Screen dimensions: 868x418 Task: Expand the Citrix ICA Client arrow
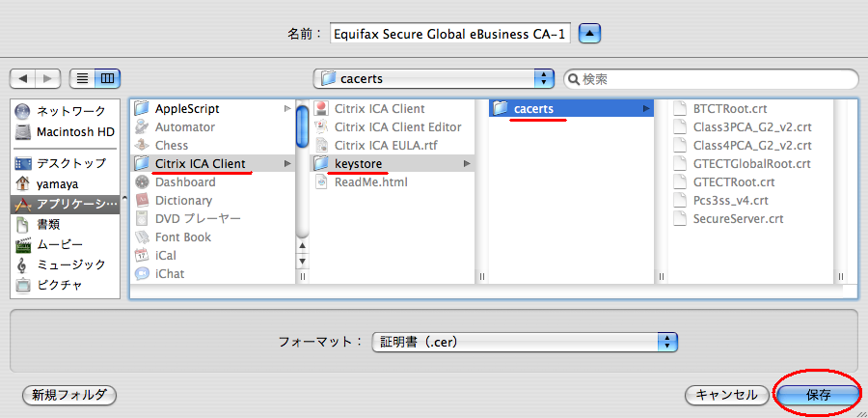pyautogui.click(x=287, y=163)
